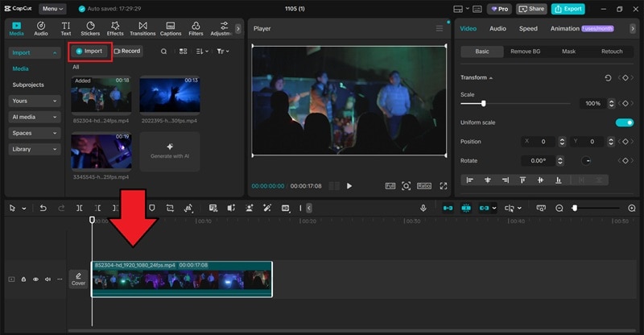The image size is (644, 335).
Task: Toggle main track magnet
Action: pyautogui.click(x=448, y=209)
